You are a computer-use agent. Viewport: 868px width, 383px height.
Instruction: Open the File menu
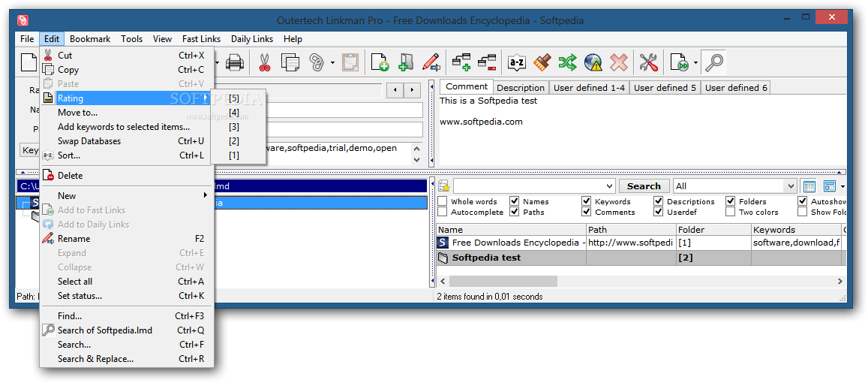point(27,39)
